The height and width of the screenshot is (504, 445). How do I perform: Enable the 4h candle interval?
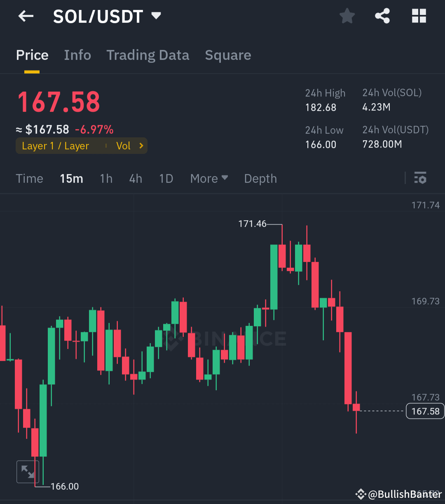point(136,178)
